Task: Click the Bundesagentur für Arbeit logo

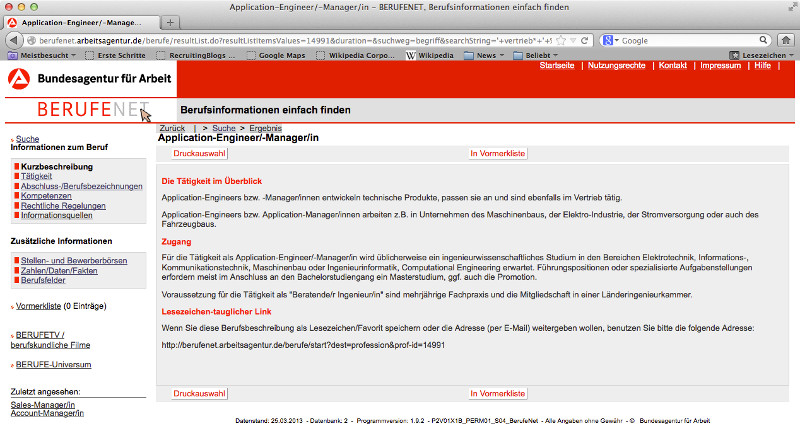Action: click(x=90, y=78)
